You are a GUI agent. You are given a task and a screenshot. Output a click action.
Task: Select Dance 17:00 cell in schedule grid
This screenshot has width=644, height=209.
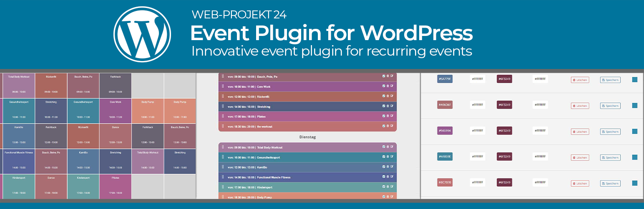tap(51, 186)
